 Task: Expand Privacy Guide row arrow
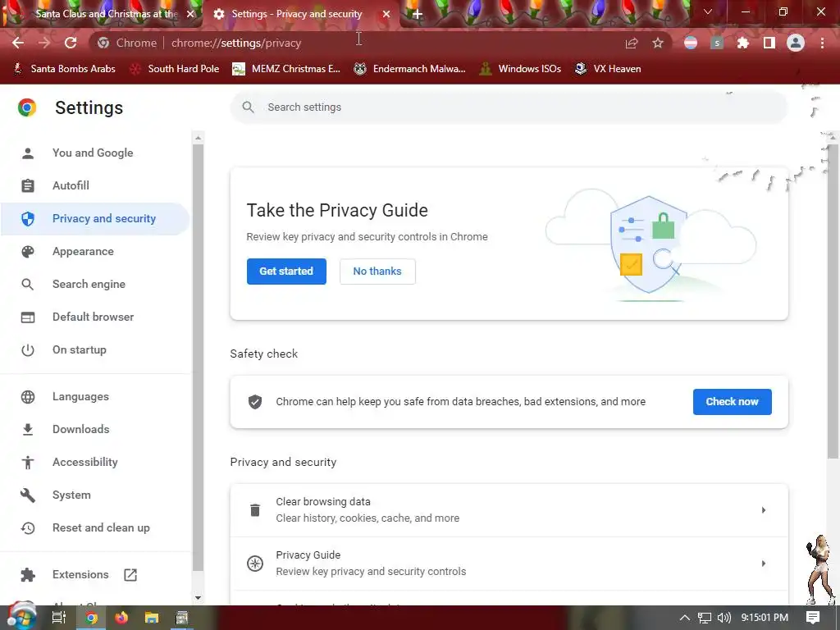coord(764,564)
